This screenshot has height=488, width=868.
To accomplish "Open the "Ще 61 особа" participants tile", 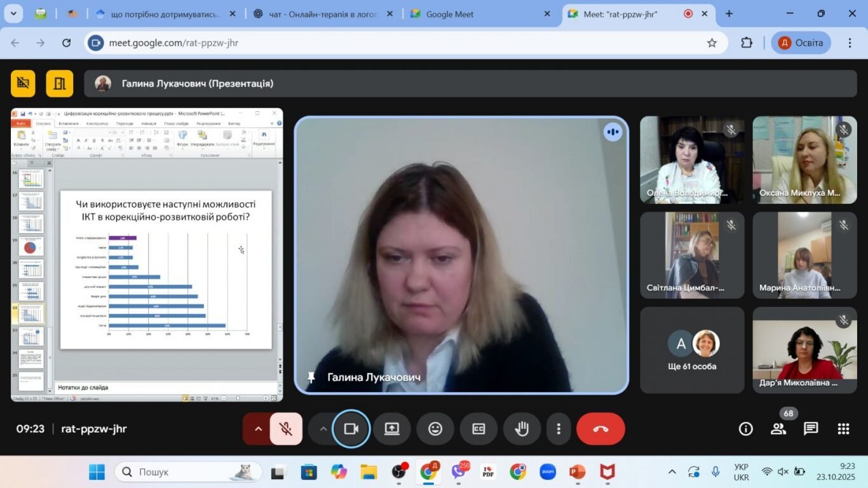I will tap(692, 350).
